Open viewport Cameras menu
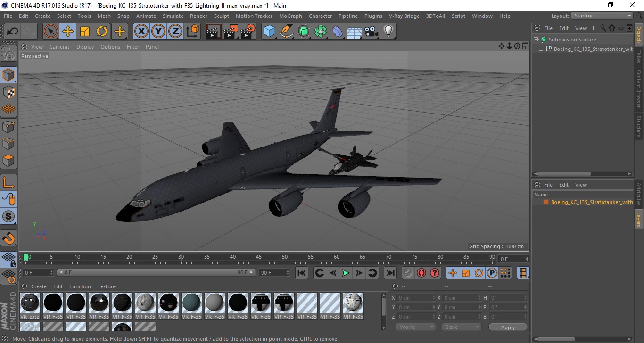The width and height of the screenshot is (644, 343). 59,47
